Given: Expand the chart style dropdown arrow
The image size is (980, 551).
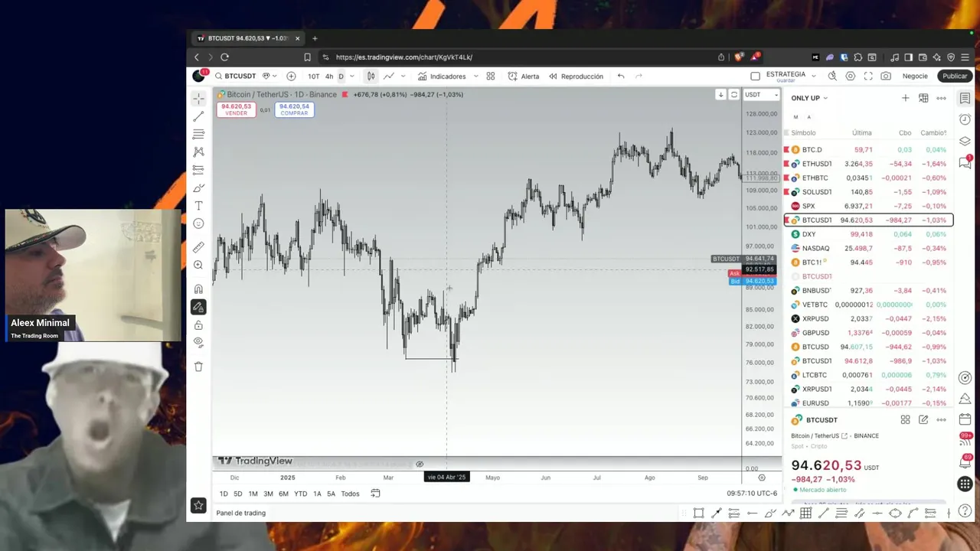Looking at the screenshot, I should (403, 76).
